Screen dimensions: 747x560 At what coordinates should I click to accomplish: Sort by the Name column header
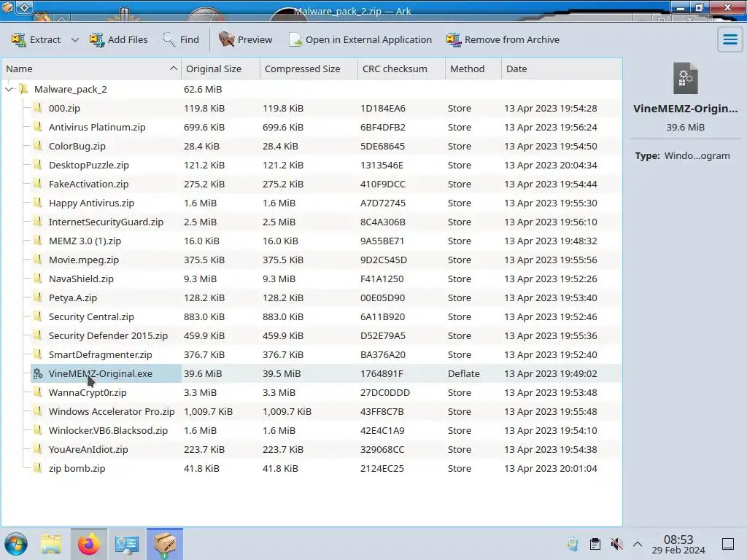coord(91,69)
